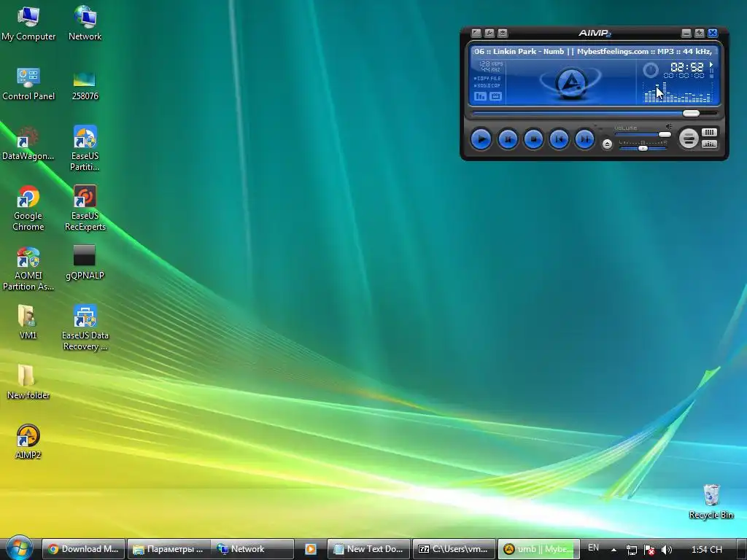Expand hidden tray icons arrow
Viewport: 747px width, 560px height.
coord(614,550)
